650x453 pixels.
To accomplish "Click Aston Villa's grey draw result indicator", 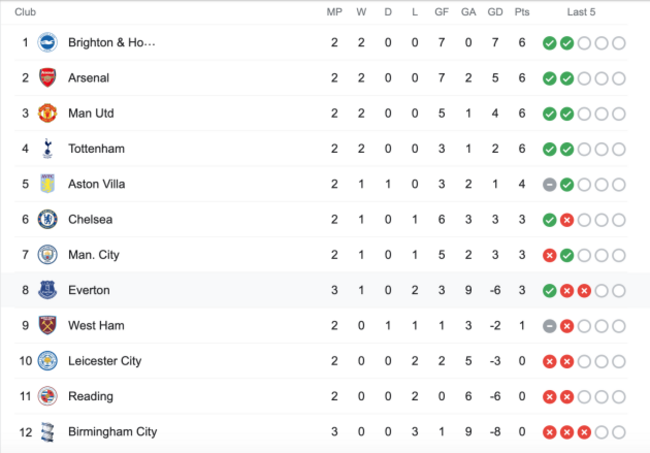I will (x=549, y=184).
